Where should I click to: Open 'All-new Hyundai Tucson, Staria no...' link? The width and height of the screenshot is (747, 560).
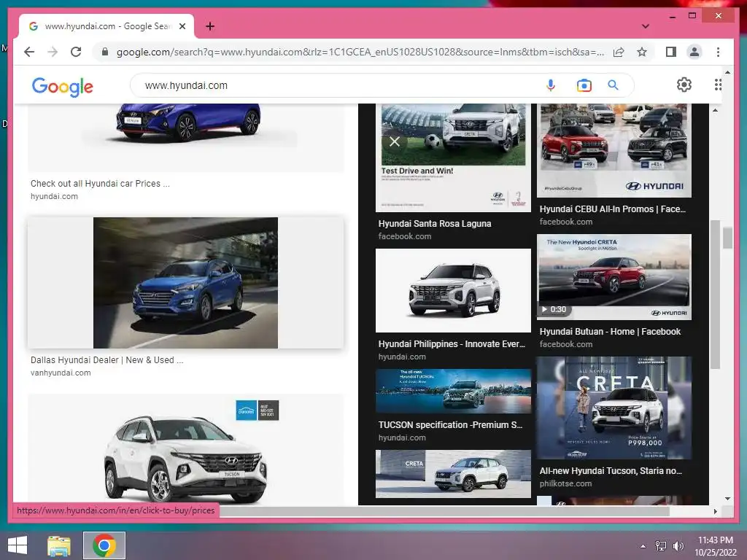(x=611, y=470)
